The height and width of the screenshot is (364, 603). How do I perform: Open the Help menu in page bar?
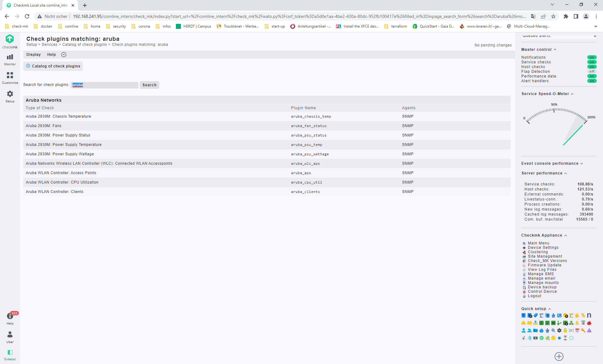click(x=52, y=55)
